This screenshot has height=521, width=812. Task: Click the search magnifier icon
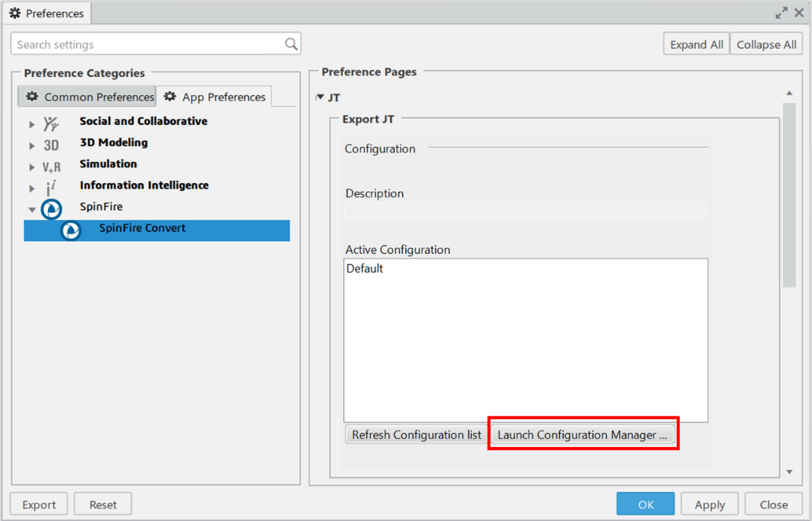pos(292,45)
